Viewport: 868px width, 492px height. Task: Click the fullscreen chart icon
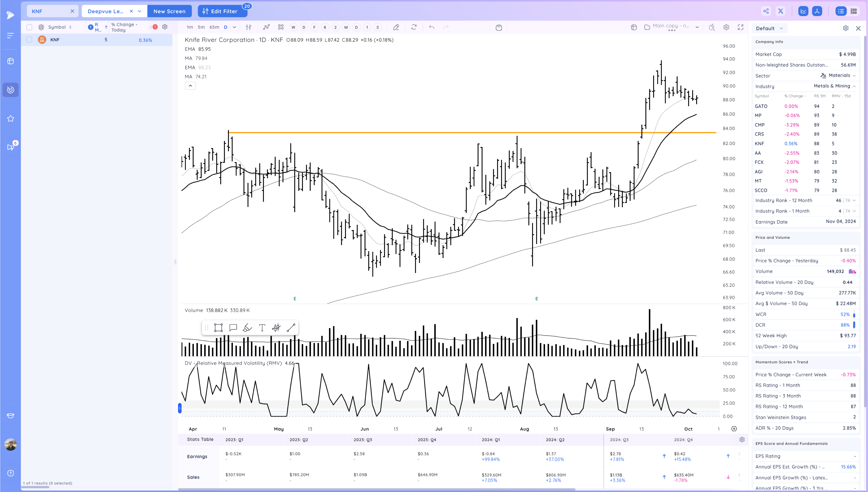pyautogui.click(x=740, y=27)
